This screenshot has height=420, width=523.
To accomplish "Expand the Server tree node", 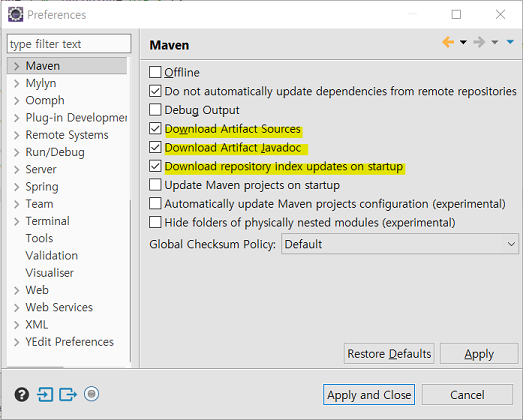I will pos(17,170).
